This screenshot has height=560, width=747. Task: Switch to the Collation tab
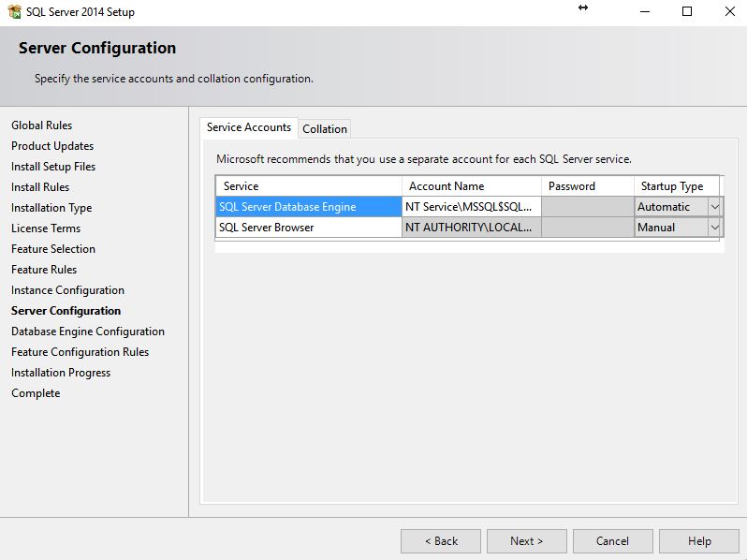325,128
